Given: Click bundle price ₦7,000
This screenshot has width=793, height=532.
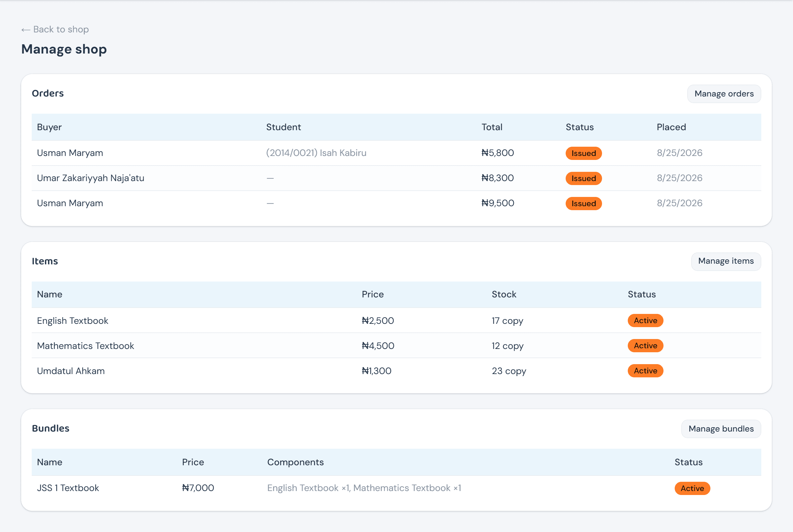Looking at the screenshot, I should tap(198, 487).
